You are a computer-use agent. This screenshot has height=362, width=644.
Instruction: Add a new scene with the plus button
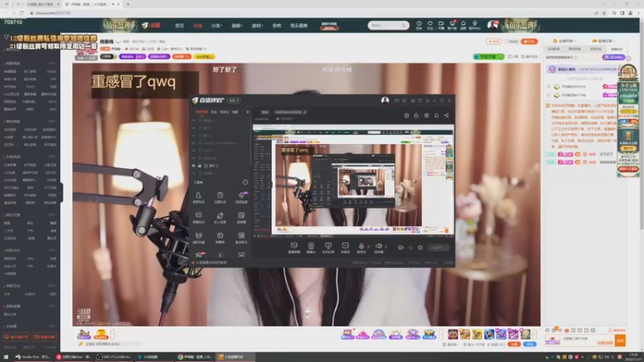[247, 112]
